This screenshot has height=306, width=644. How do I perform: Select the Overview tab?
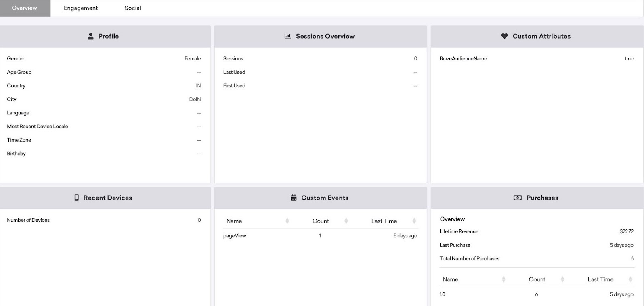[x=25, y=8]
